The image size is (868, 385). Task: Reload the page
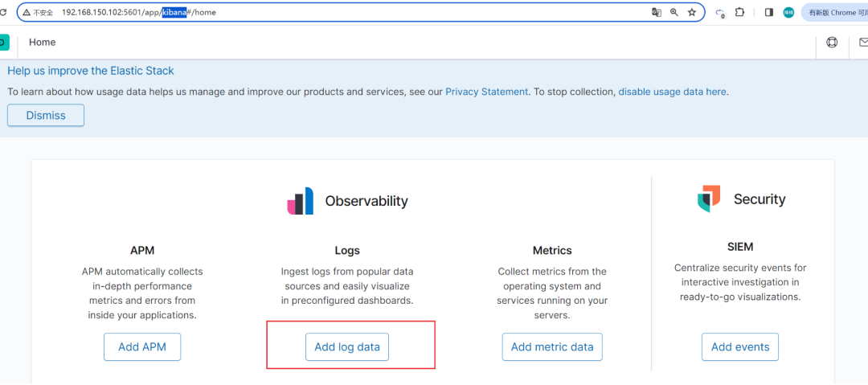pyautogui.click(x=3, y=13)
